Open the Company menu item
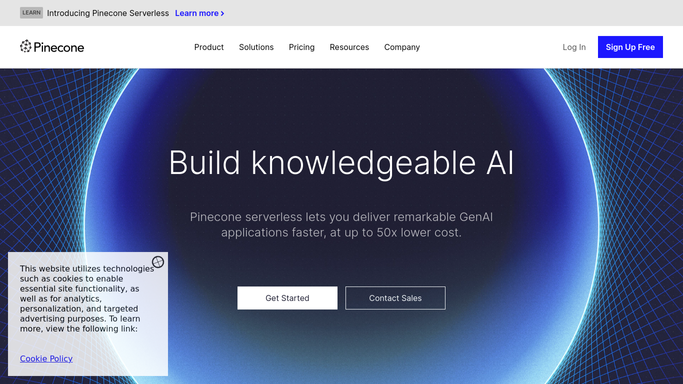 coord(402,47)
